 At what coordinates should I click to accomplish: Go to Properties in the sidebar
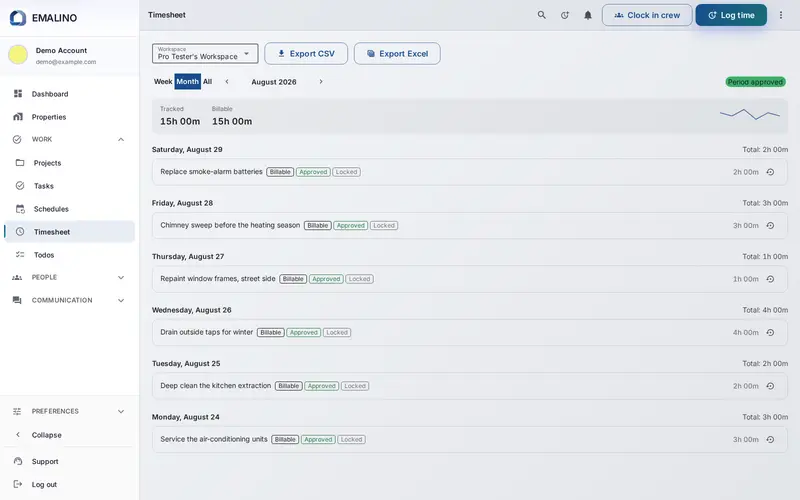(69, 117)
